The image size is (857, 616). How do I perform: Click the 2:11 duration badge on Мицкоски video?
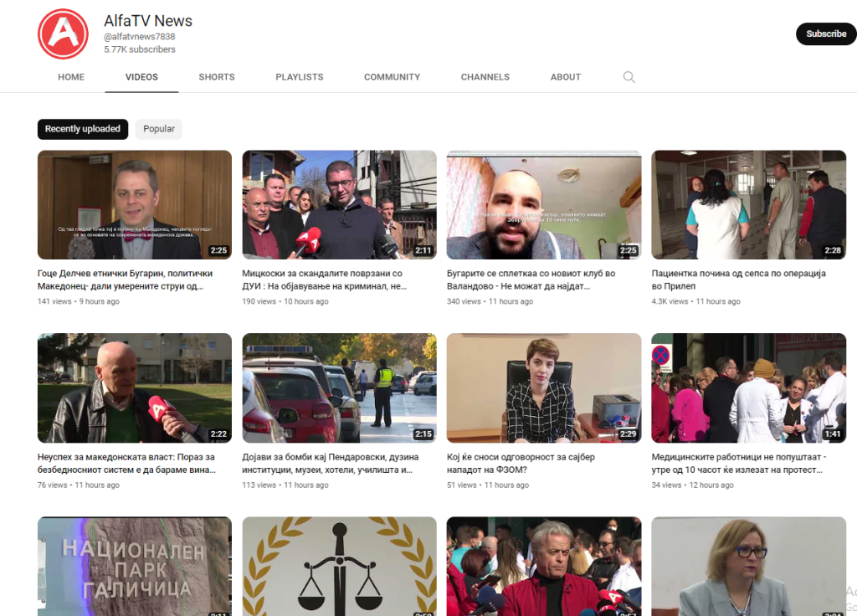click(423, 250)
